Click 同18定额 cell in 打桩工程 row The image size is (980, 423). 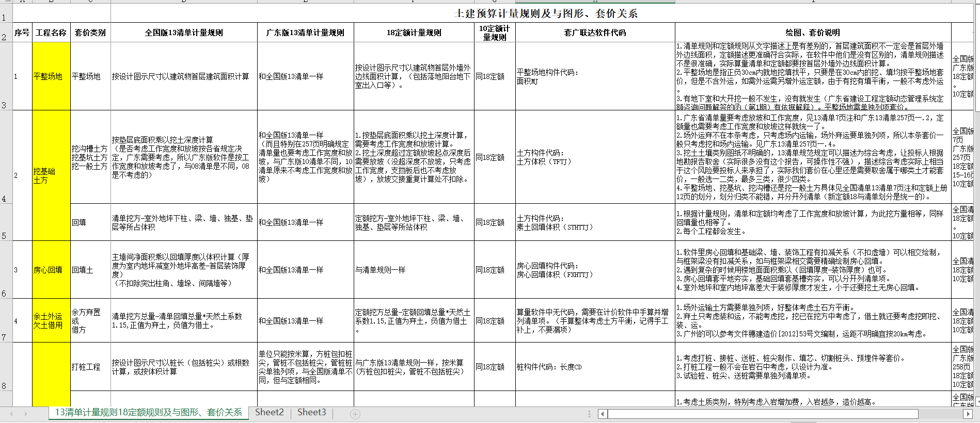pos(495,367)
